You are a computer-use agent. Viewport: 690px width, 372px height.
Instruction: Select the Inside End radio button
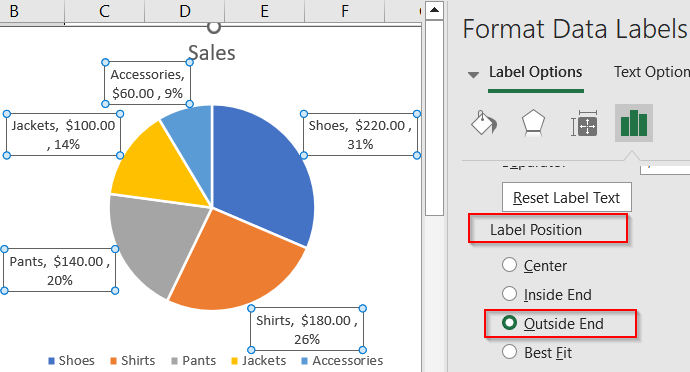(509, 294)
